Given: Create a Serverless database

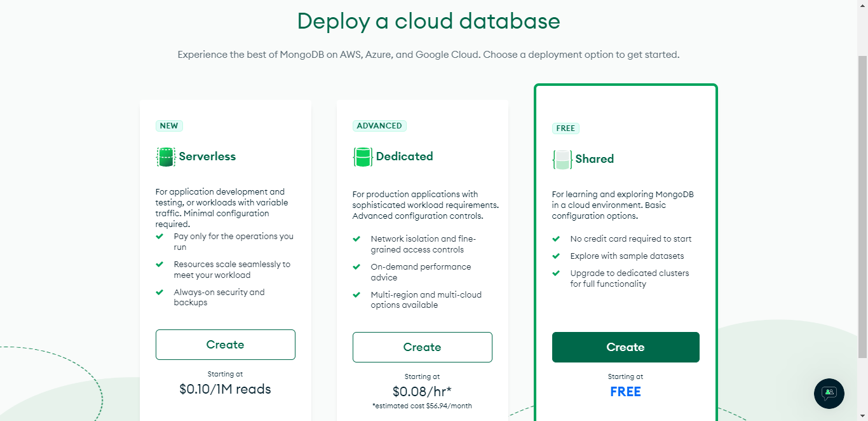Looking at the screenshot, I should 226,345.
